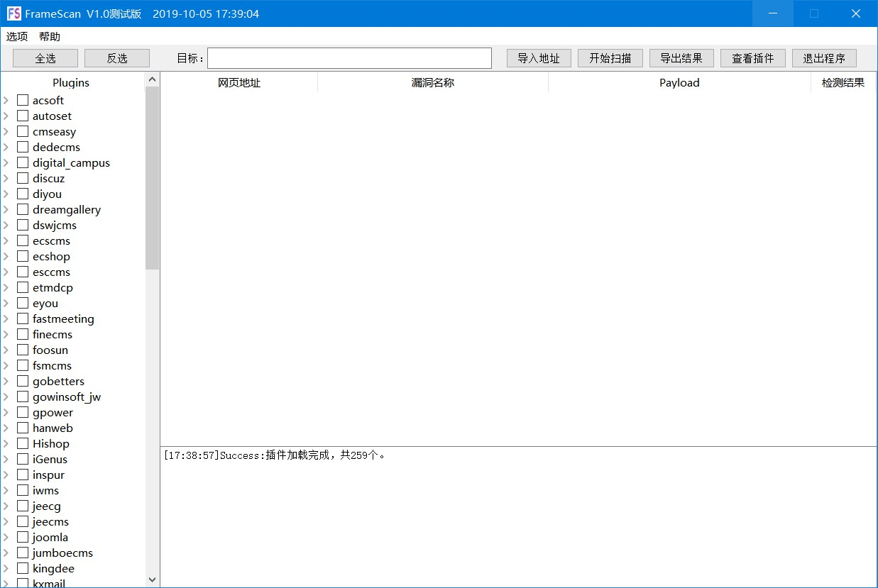
Task: Select the iwms plugin label
Action: tap(45, 490)
